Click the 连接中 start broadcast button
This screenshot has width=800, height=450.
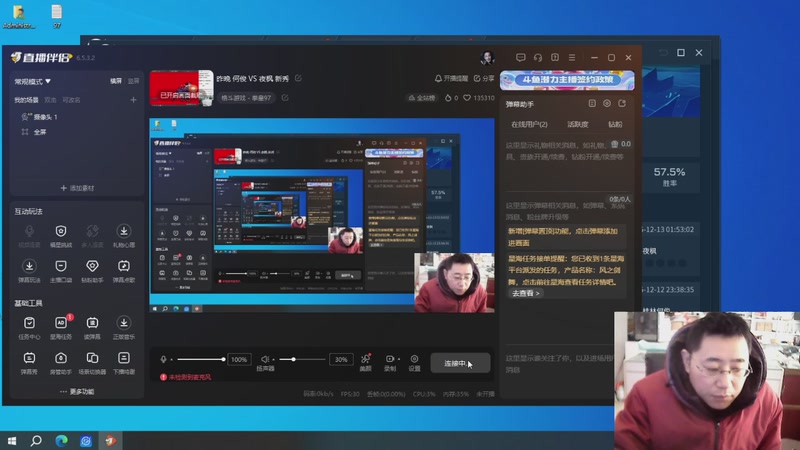tap(460, 363)
